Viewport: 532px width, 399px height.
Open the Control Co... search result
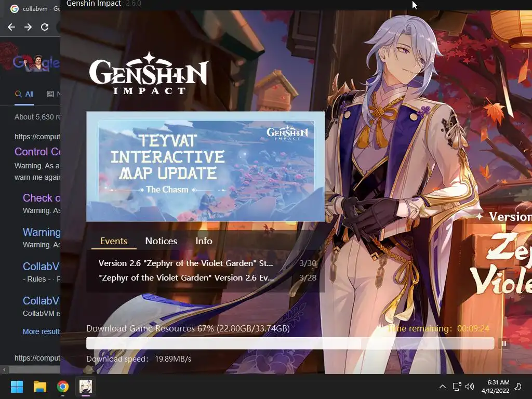pos(37,152)
